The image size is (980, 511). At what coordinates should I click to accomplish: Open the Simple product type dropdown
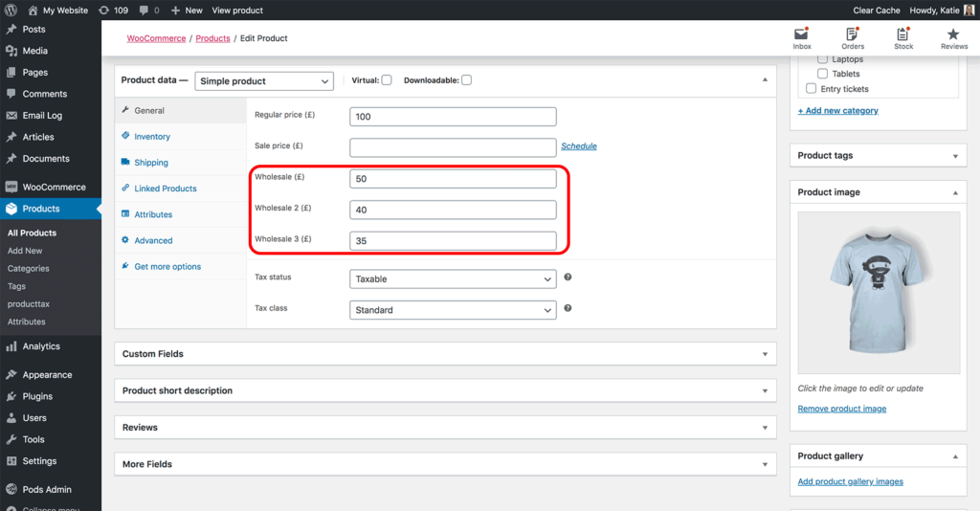pos(264,81)
